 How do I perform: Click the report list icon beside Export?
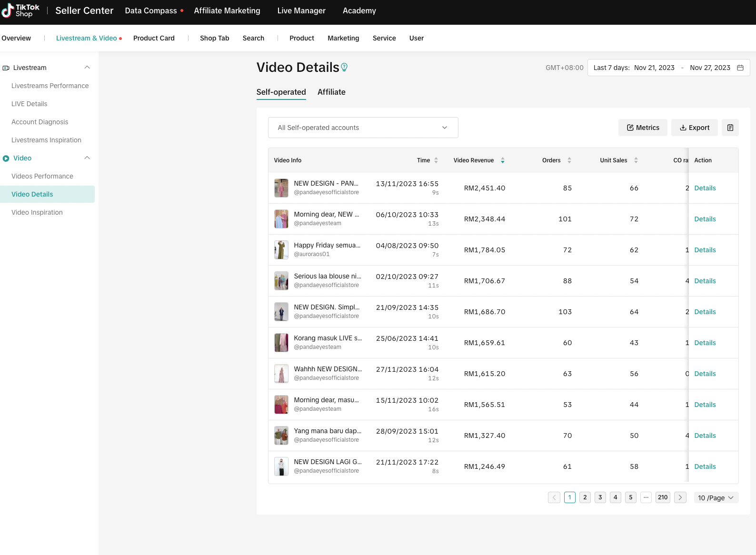(730, 128)
